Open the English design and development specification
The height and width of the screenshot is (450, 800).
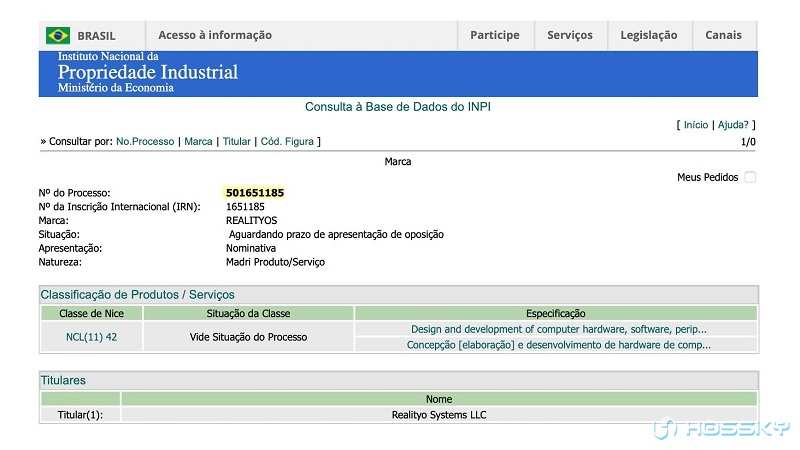[559, 329]
